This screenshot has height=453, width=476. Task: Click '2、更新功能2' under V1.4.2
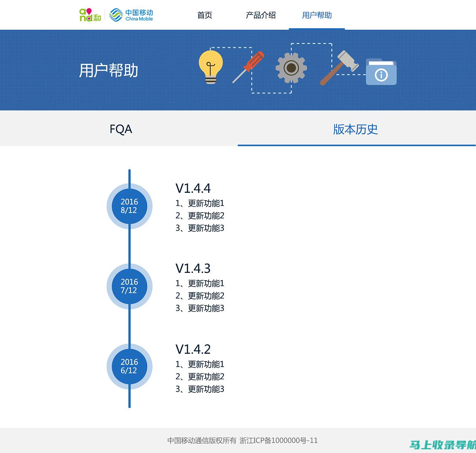click(200, 376)
